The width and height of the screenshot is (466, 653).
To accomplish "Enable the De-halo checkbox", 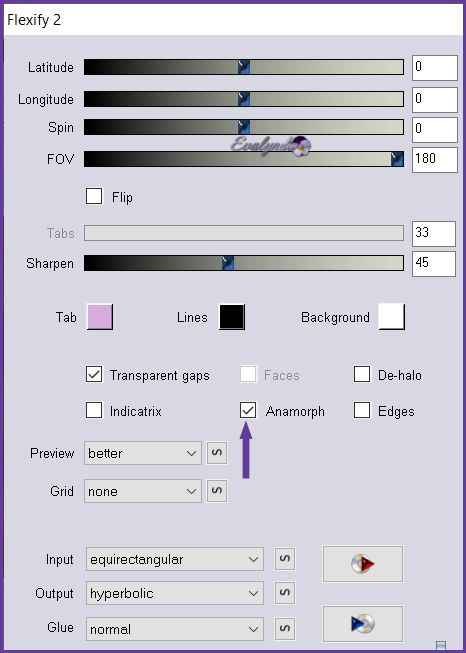I will pyautogui.click(x=362, y=374).
